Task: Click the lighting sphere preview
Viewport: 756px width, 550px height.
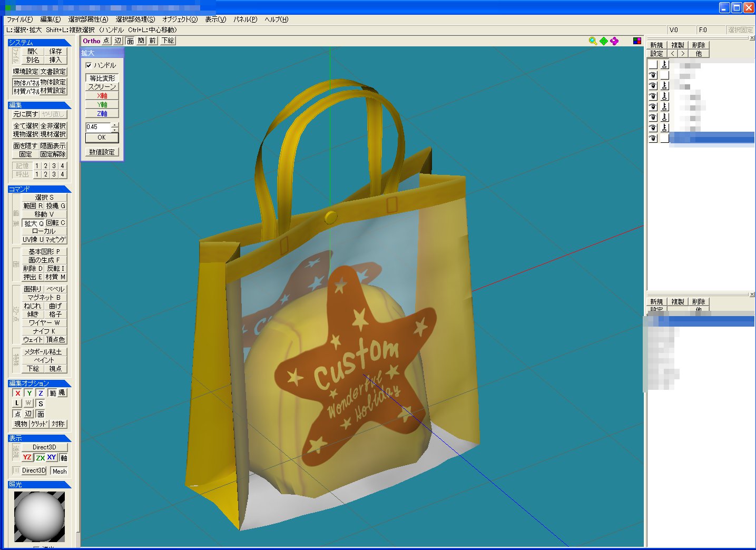Action: point(40,516)
